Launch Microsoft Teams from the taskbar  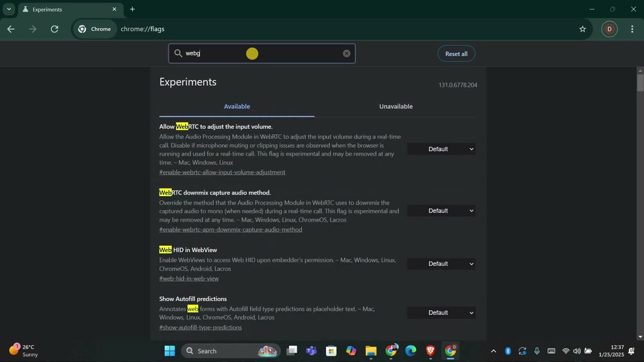[311, 351]
